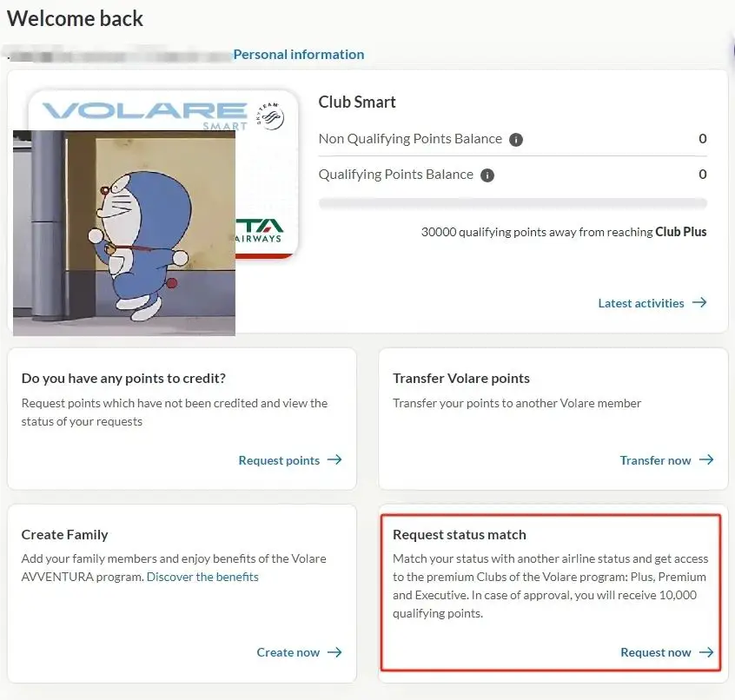Click the Create now link
The height and width of the screenshot is (700, 735).
(288, 652)
